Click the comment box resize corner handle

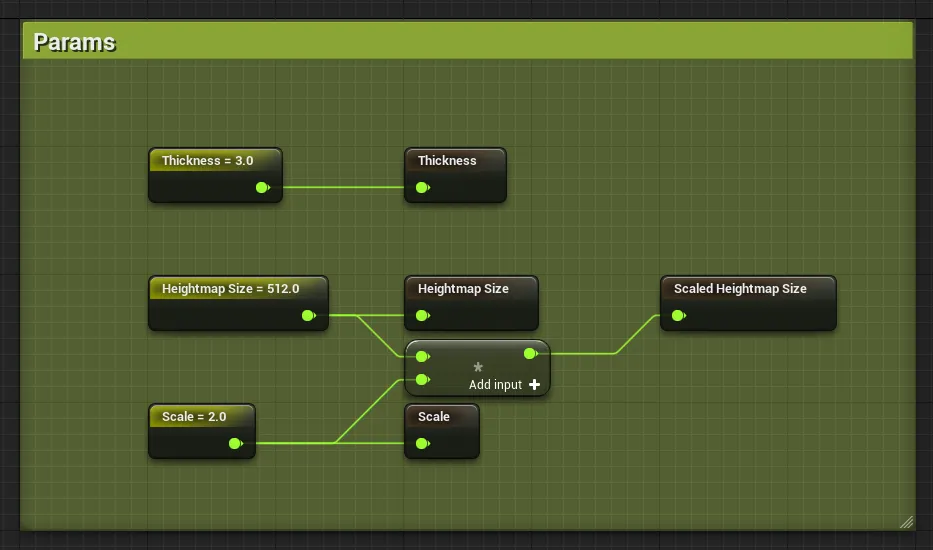(906, 521)
